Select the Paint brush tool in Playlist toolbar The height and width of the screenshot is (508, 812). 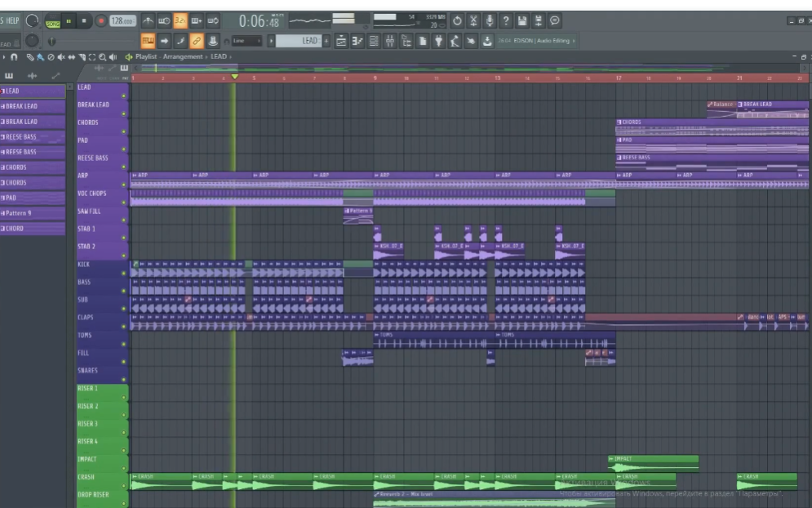pos(39,56)
